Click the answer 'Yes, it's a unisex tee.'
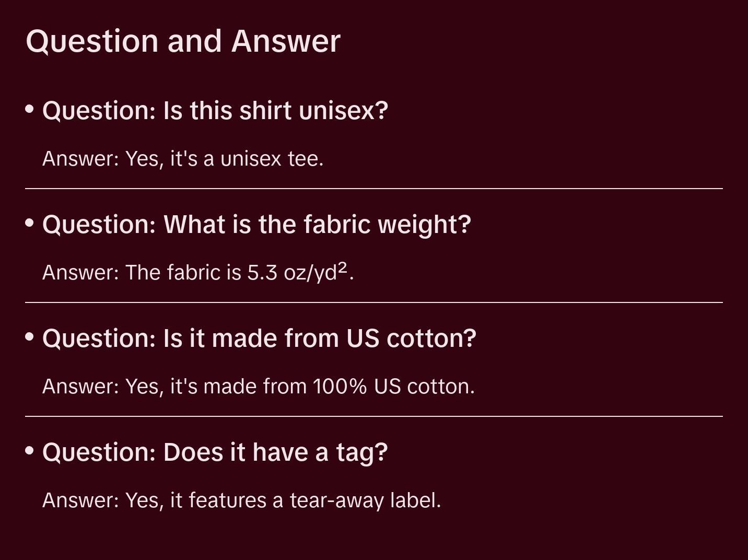Viewport: 748px width, 560px height. [x=183, y=159]
